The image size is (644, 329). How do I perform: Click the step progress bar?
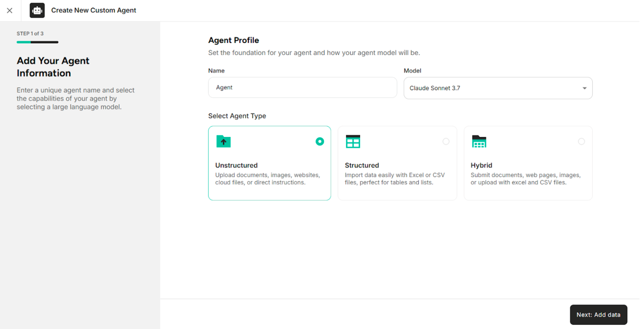pos(37,42)
